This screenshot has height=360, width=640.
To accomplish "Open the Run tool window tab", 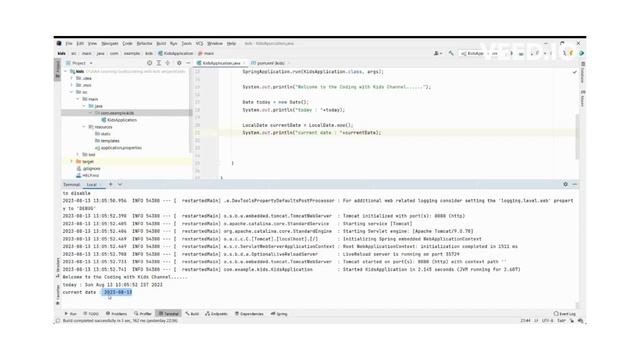I will (x=71, y=314).
